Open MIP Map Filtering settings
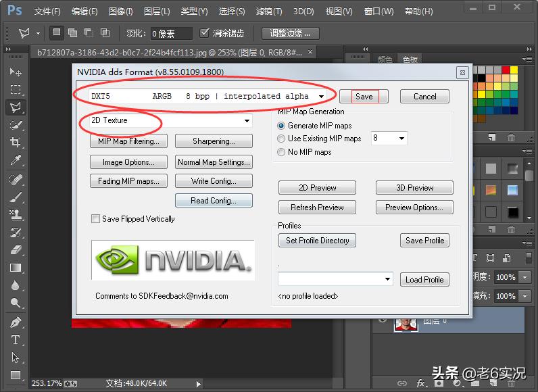The height and width of the screenshot is (392, 538). tap(128, 141)
